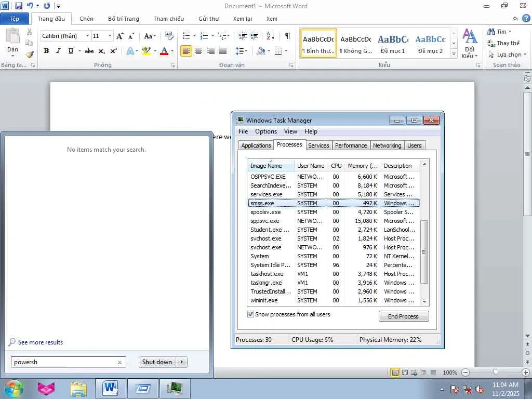Open the Tệp file tab

[14, 19]
